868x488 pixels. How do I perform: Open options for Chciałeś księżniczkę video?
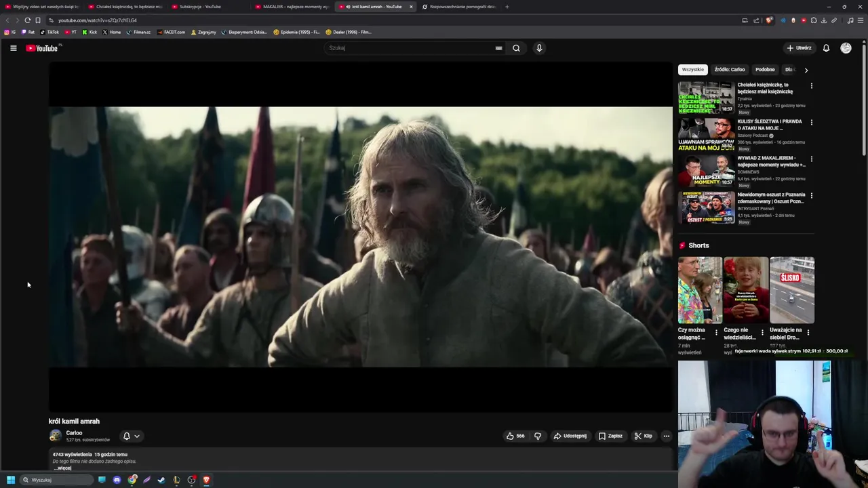coord(811,85)
